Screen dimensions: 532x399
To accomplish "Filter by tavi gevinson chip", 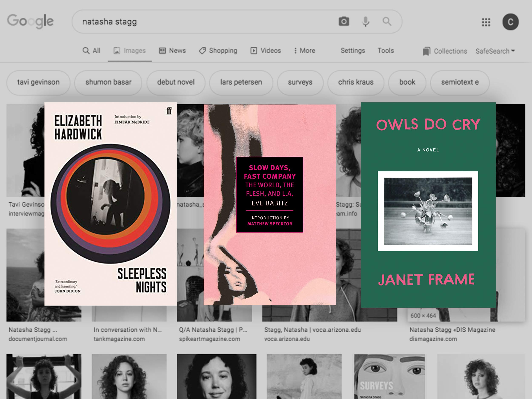I will tap(38, 83).
